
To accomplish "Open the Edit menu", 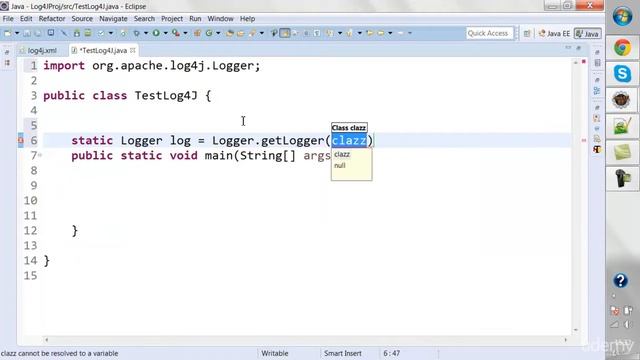I will point(26,19).
